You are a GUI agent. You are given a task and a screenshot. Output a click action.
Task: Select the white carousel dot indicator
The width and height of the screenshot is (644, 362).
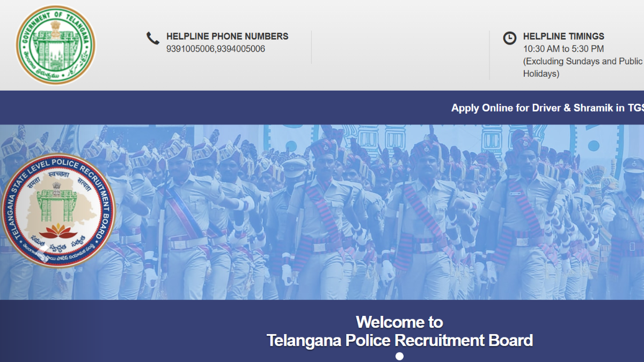point(399,356)
